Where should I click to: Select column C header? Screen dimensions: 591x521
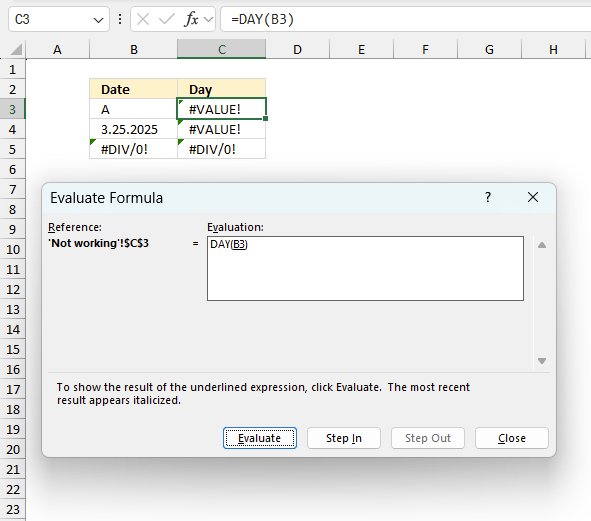click(x=222, y=49)
